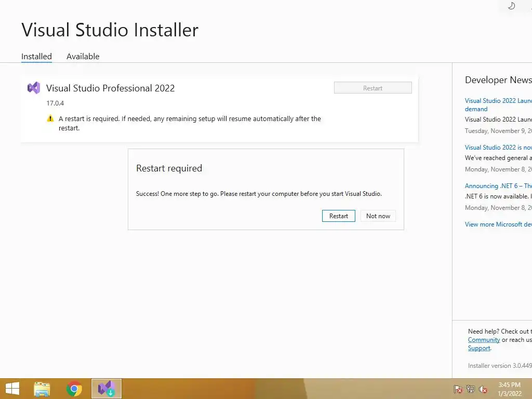Click the '.NET 6 is now available' summary text

pyautogui.click(x=498, y=196)
